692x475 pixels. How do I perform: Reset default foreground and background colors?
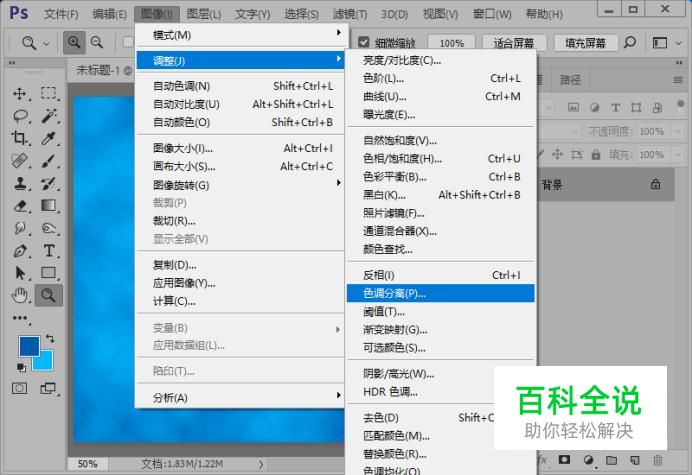click(x=21, y=367)
